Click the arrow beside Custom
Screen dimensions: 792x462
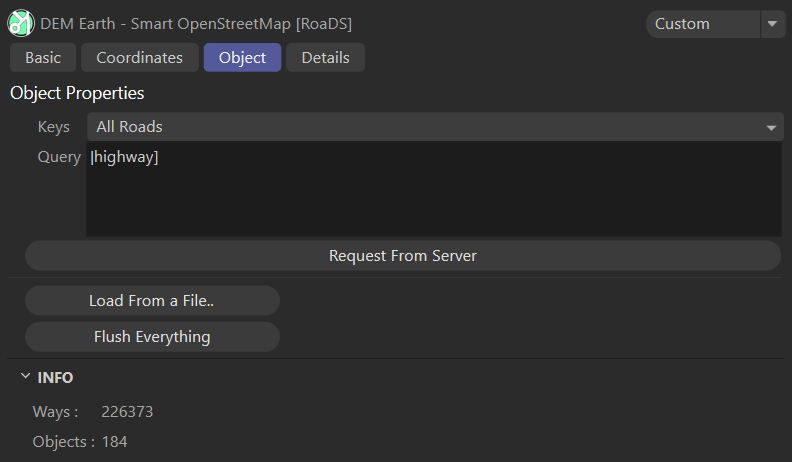[772, 24]
